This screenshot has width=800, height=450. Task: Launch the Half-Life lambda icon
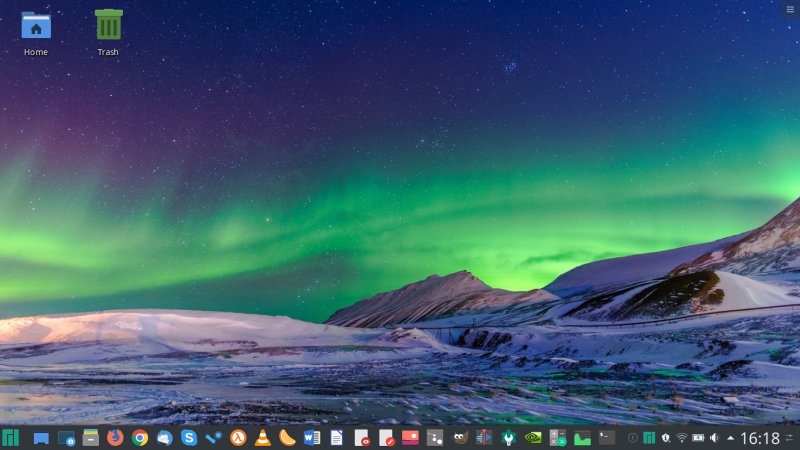[x=238, y=438]
